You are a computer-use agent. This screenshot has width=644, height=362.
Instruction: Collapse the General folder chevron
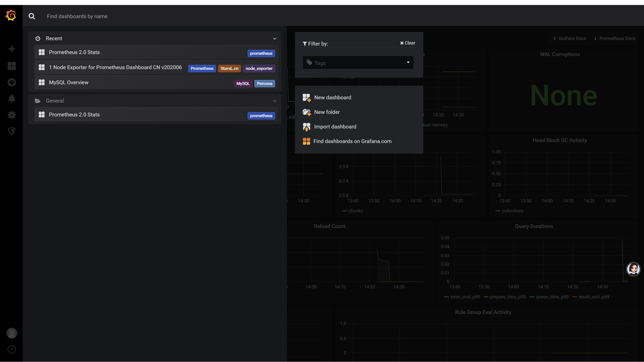pos(275,101)
